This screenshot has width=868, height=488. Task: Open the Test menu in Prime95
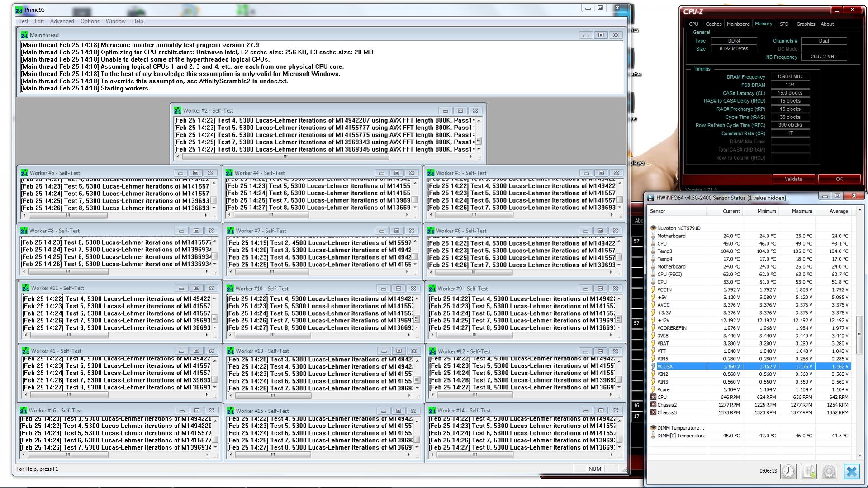[x=24, y=21]
